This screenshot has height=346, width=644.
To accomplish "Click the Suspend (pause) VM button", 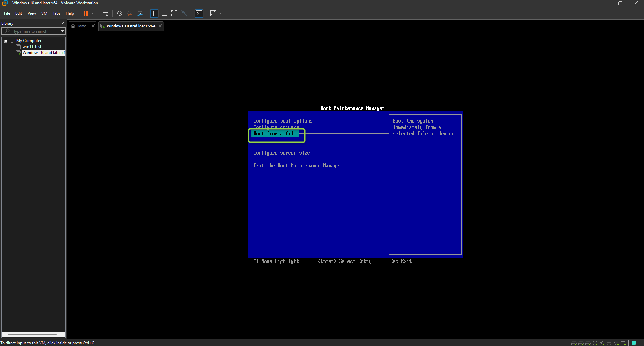I will coord(86,13).
